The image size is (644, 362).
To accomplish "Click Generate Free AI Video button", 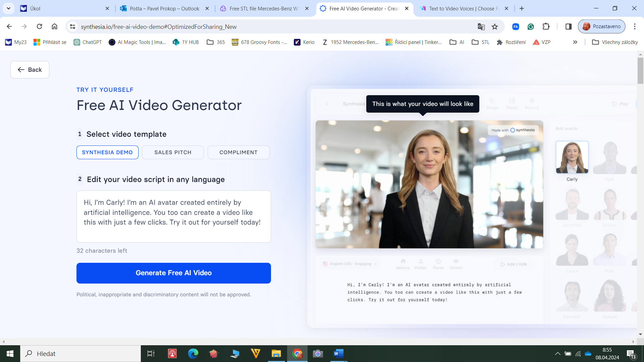I will [174, 273].
